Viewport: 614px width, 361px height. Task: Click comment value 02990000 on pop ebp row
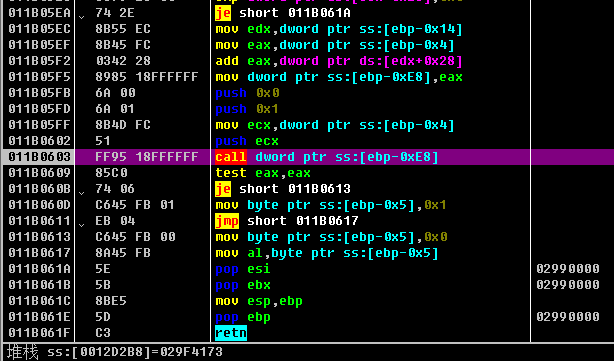[x=568, y=317]
